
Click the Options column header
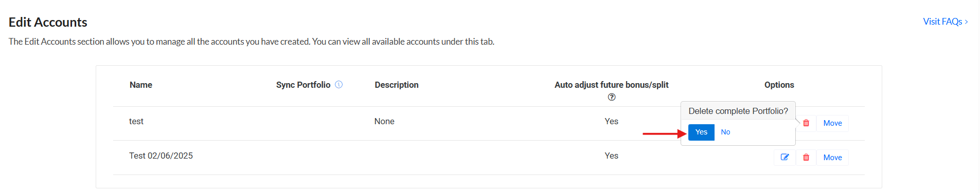(x=779, y=85)
